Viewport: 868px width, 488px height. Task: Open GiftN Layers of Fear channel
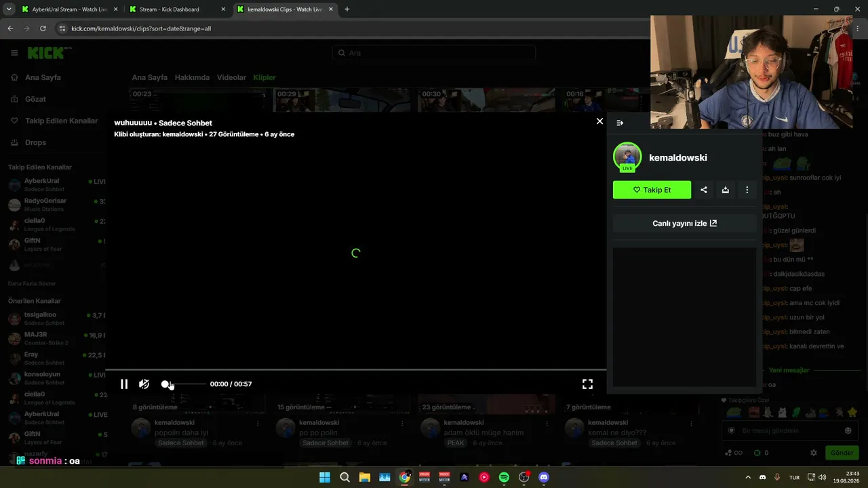57,244
